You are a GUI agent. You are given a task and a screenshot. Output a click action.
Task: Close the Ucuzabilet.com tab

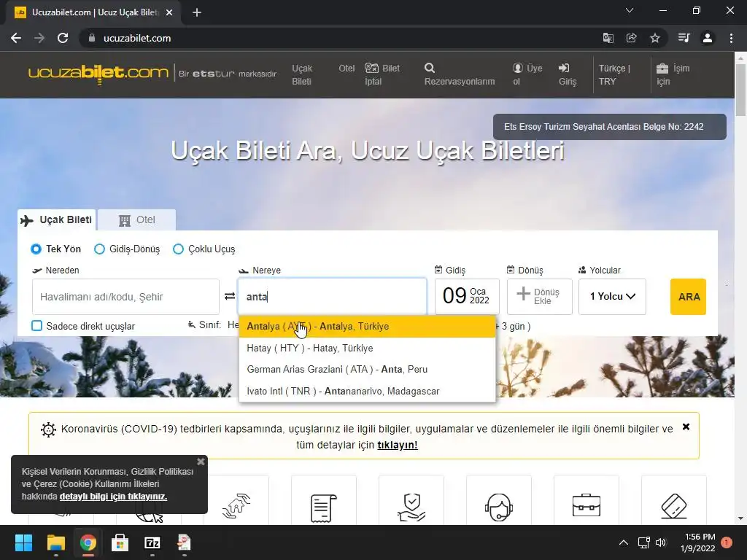[169, 12]
